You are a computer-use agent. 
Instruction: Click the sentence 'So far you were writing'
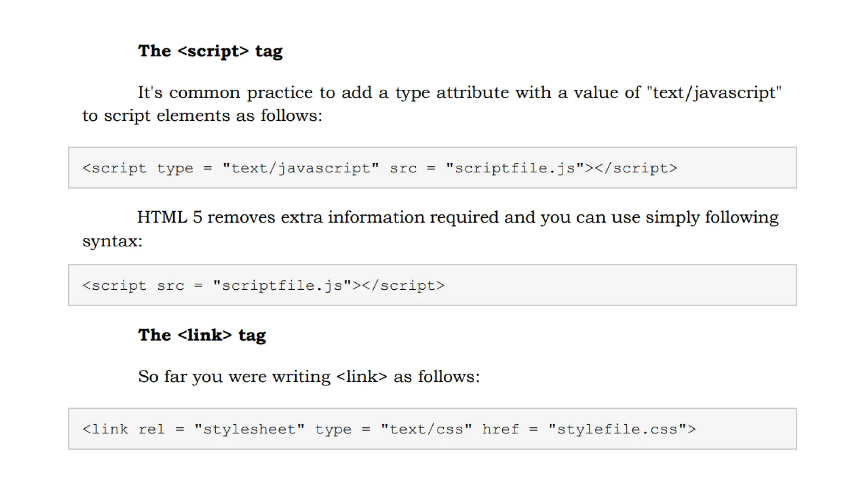click(x=234, y=377)
